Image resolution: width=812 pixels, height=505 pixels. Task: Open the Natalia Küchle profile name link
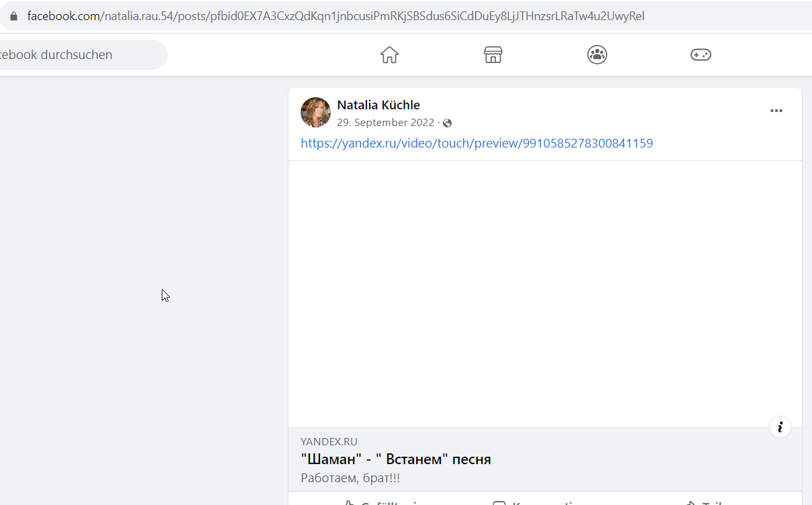378,105
